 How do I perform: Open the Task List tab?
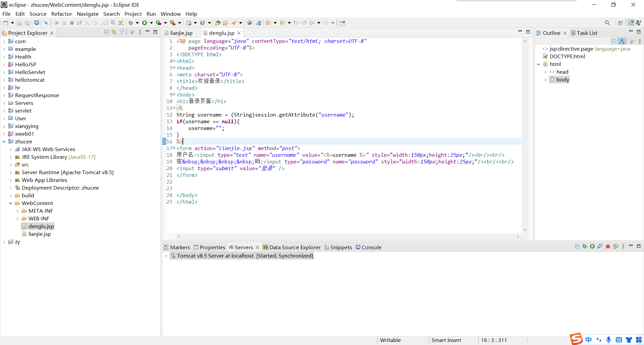pos(584,33)
